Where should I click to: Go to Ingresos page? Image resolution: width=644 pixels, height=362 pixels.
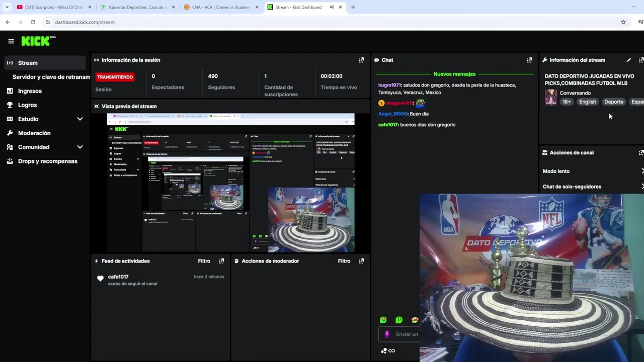click(30, 91)
